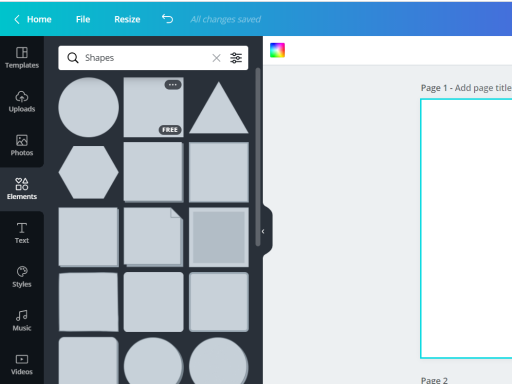Viewport: 512px width, 384px height.
Task: Open the Resize menu
Action: pos(127,19)
